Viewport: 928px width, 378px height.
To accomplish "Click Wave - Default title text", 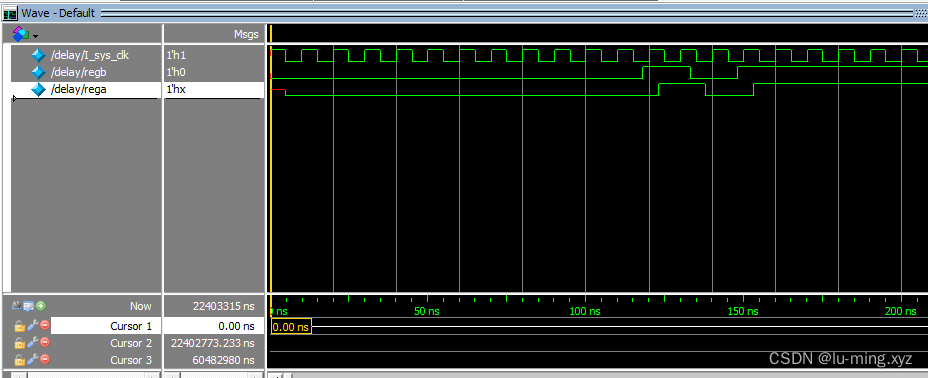I will pos(59,13).
